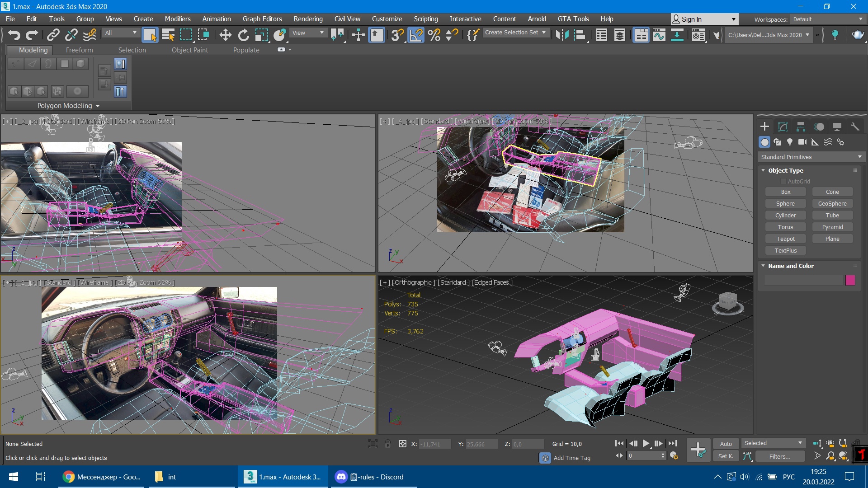The image size is (868, 488).
Task: Enable Auto Key mode
Action: (726, 444)
